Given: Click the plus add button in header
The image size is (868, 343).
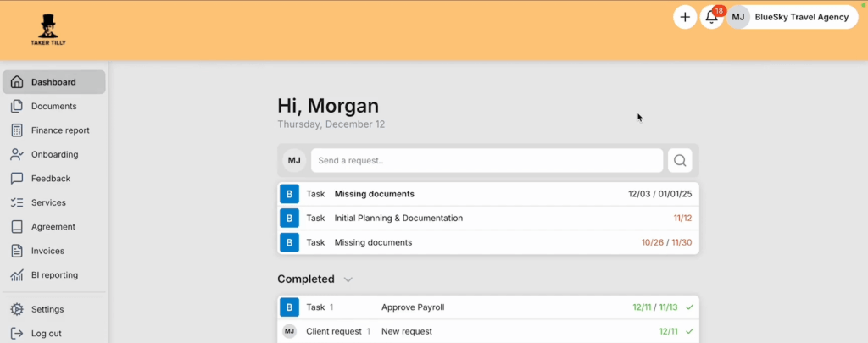Looking at the screenshot, I should [685, 17].
